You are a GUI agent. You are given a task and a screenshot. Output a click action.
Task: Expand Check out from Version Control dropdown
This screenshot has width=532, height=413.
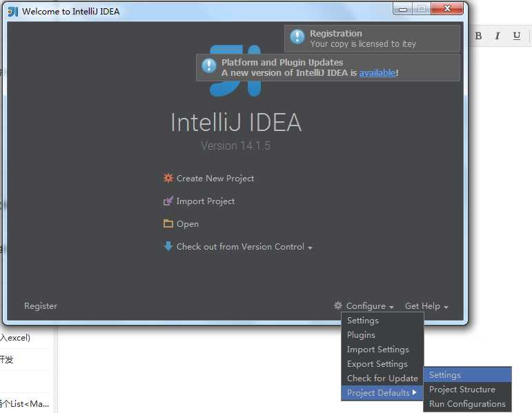[x=244, y=247]
